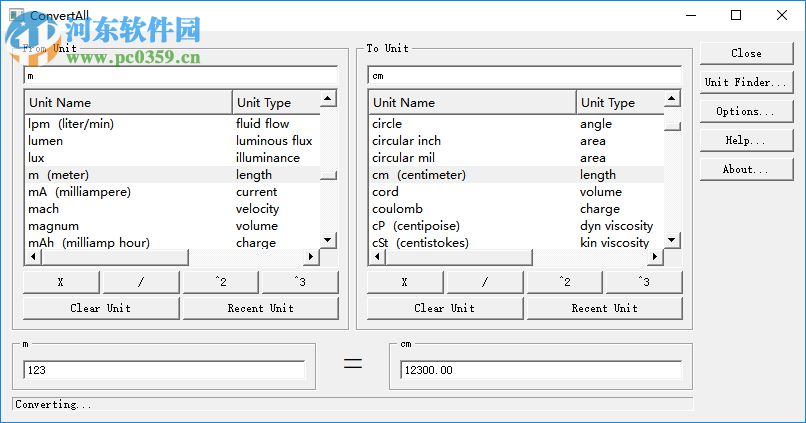Click the From Unit horizontal scrollbar thumb

coord(115,256)
